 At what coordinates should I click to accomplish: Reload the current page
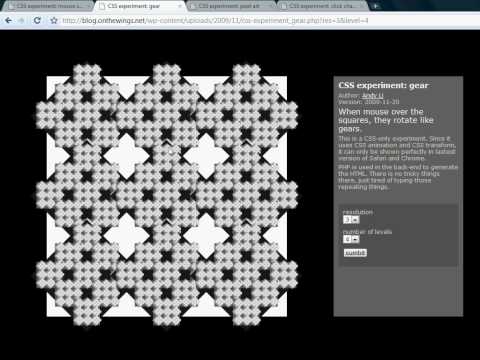[x=37, y=21]
